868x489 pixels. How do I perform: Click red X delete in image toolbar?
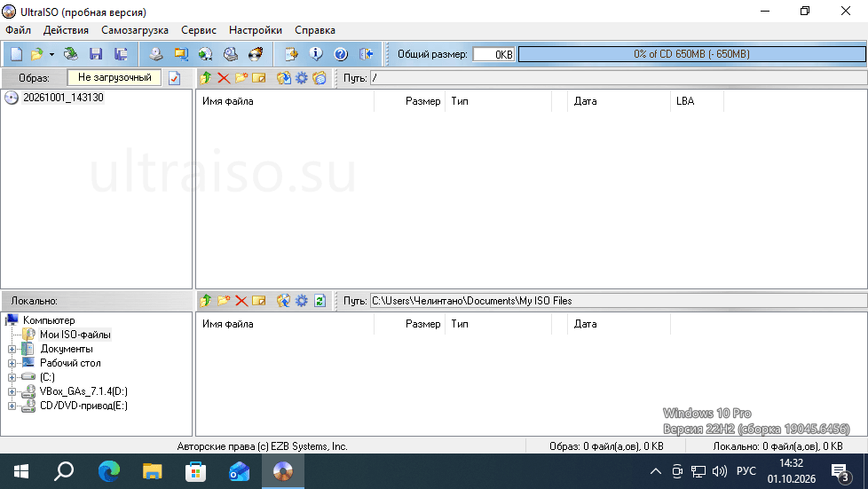pyautogui.click(x=224, y=78)
